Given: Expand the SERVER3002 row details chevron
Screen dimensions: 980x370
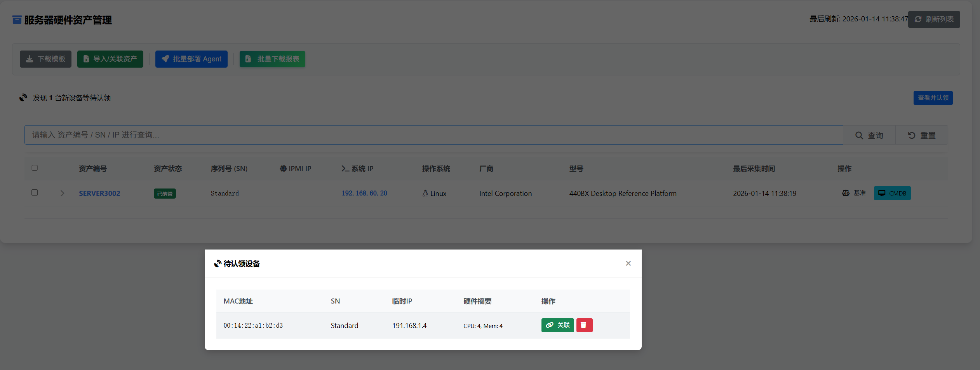Looking at the screenshot, I should click(62, 193).
